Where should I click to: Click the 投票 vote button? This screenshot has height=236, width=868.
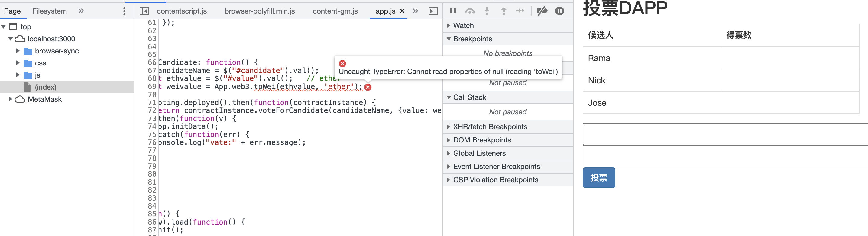[599, 178]
